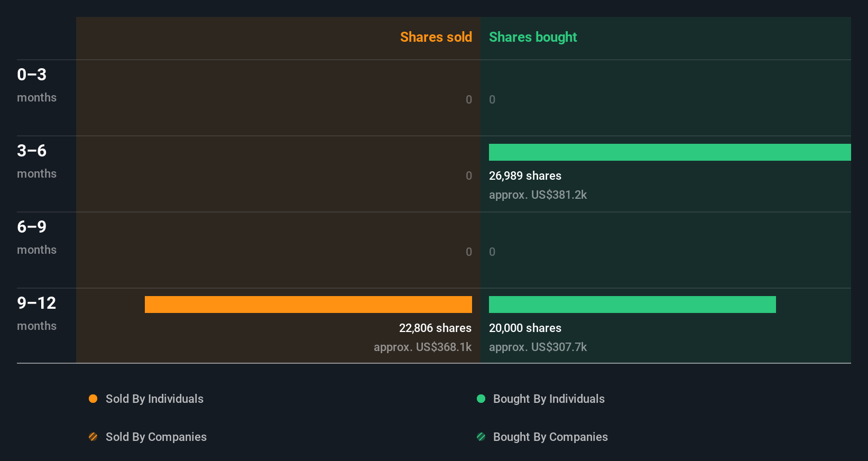The image size is (868, 461).
Task: Click the green 9–12 months shares bought bar
Action: click(x=632, y=305)
